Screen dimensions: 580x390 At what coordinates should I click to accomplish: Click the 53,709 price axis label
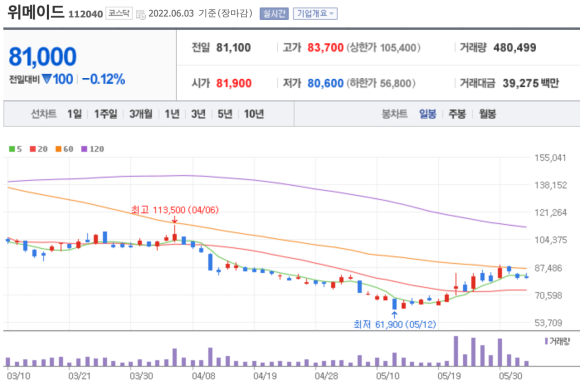tap(548, 323)
